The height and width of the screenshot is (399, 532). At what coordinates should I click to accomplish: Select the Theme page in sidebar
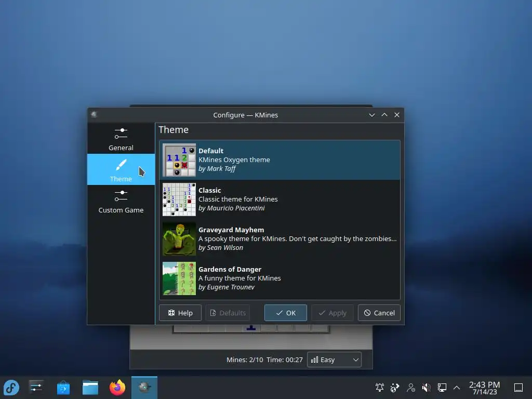click(x=121, y=169)
